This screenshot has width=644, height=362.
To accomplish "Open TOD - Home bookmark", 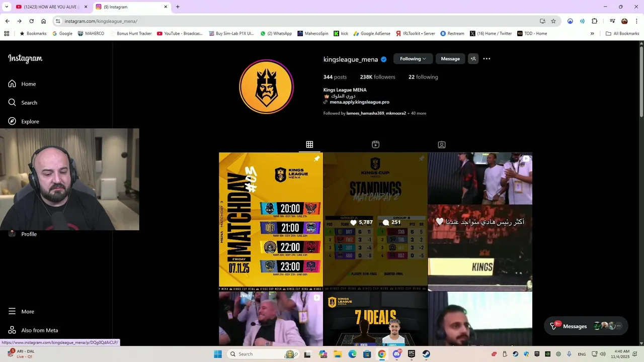I will [x=531, y=34].
